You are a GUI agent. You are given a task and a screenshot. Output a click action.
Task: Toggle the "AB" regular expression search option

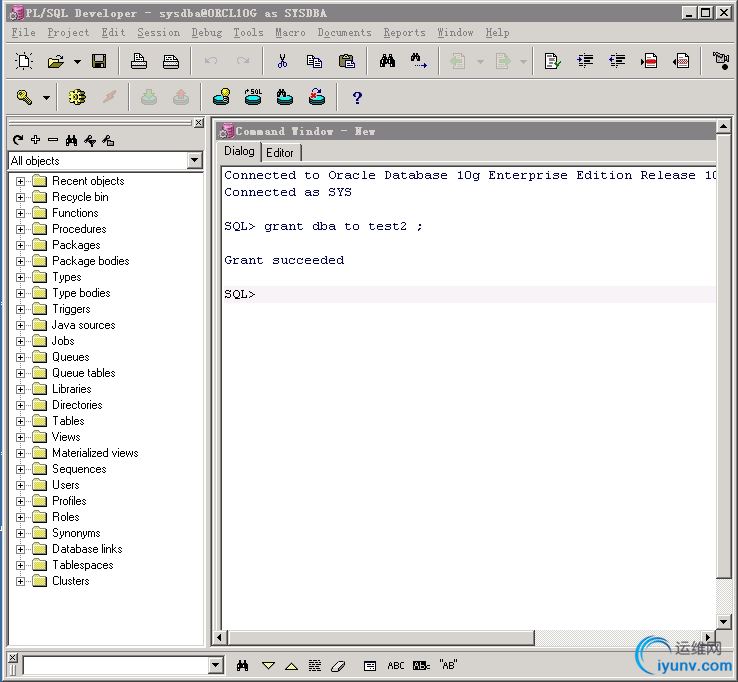pyautogui.click(x=449, y=665)
